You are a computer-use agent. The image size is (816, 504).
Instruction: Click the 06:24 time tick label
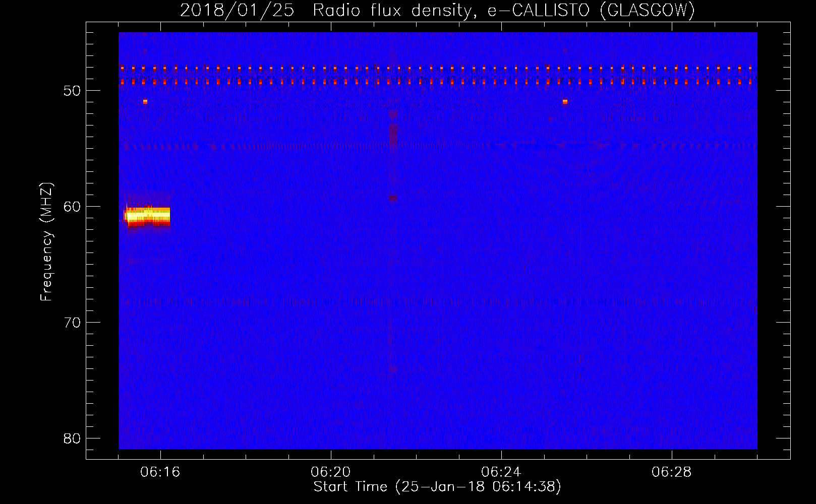[x=501, y=472]
